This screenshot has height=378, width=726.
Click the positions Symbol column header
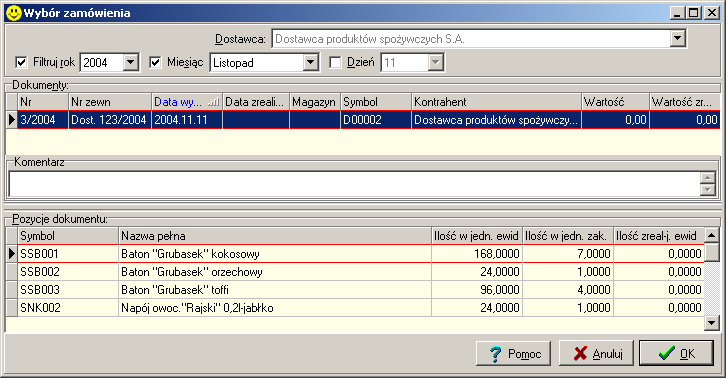coord(68,236)
